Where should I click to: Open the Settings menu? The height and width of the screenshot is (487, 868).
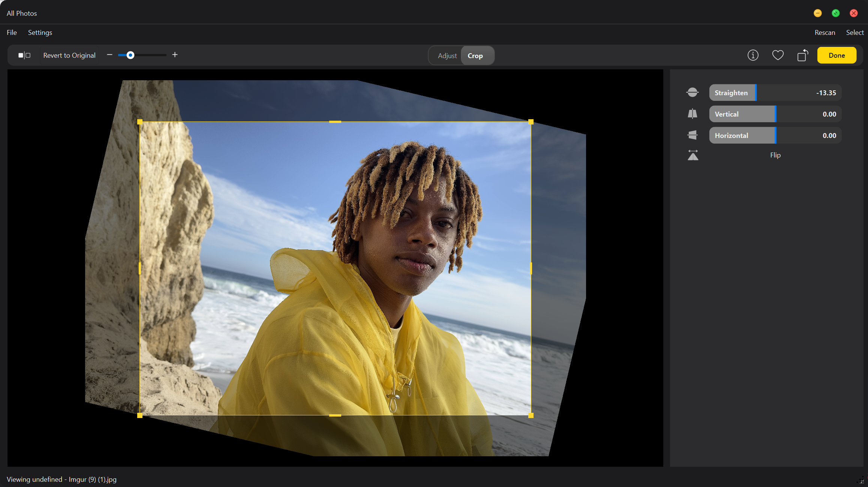[x=40, y=33]
